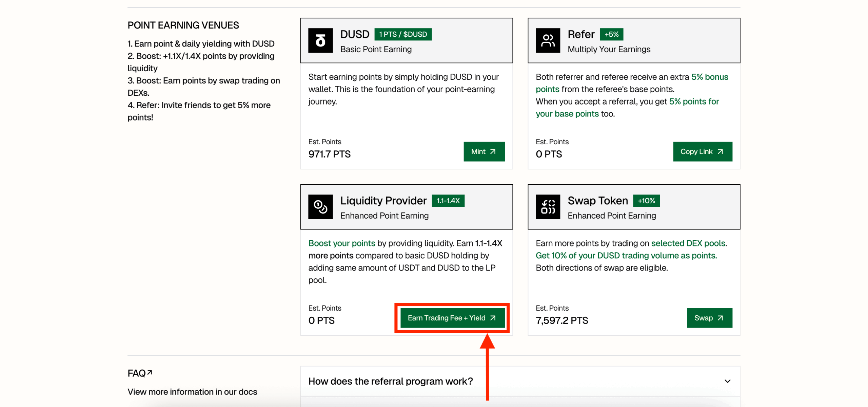Click the FAQ external link arrow
The height and width of the screenshot is (407, 868).
(150, 372)
